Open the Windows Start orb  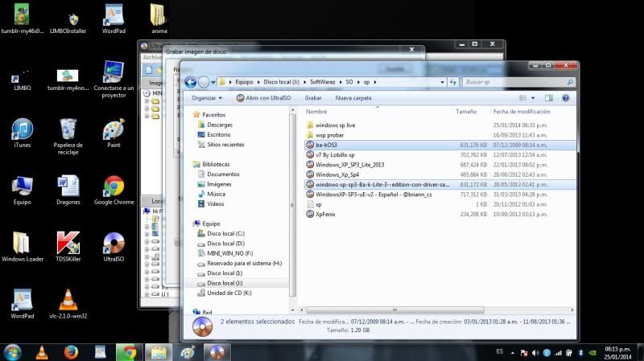(x=12, y=352)
